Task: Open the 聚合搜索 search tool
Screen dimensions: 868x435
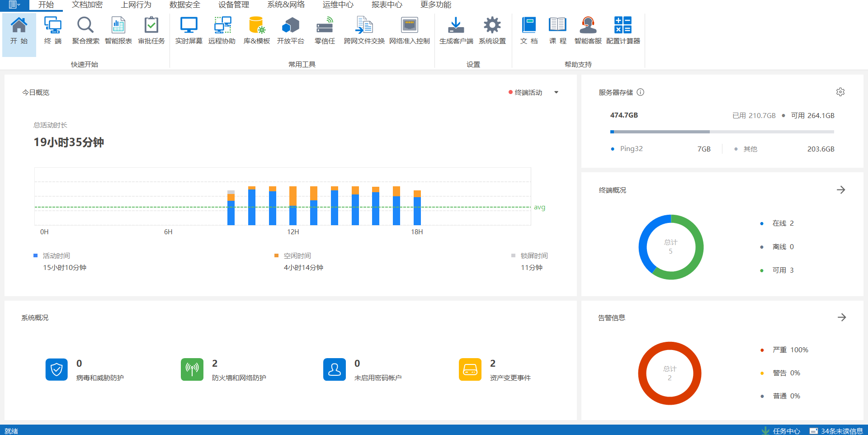Action: tap(85, 30)
